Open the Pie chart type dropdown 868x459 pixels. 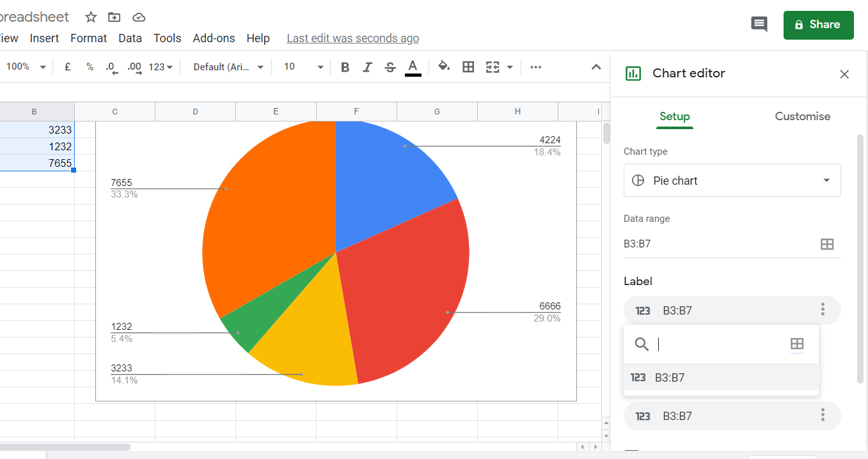point(732,180)
